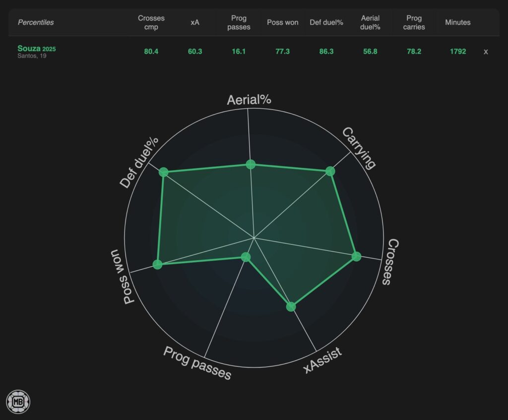
Task: Select the Def duel% table header
Action: 326,22
